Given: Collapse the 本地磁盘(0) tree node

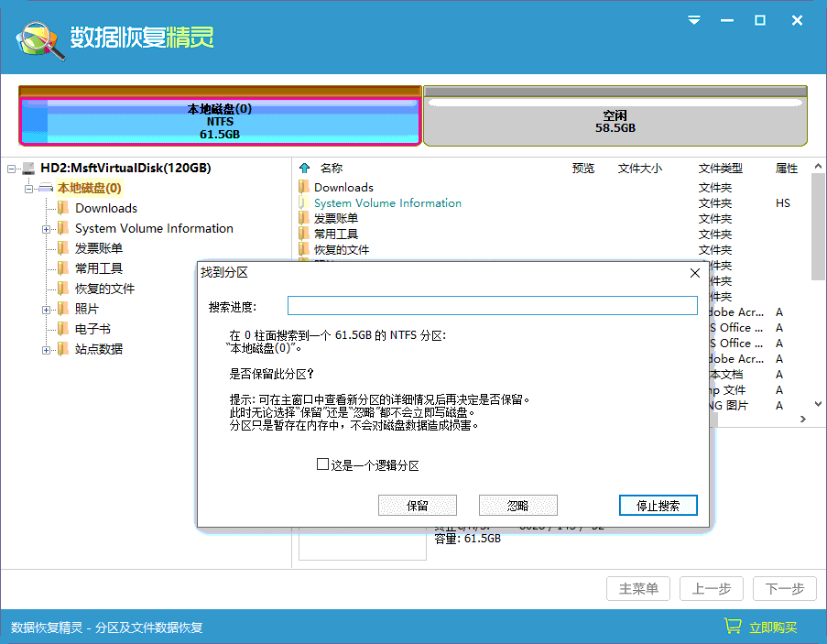Looking at the screenshot, I should pos(30,188).
